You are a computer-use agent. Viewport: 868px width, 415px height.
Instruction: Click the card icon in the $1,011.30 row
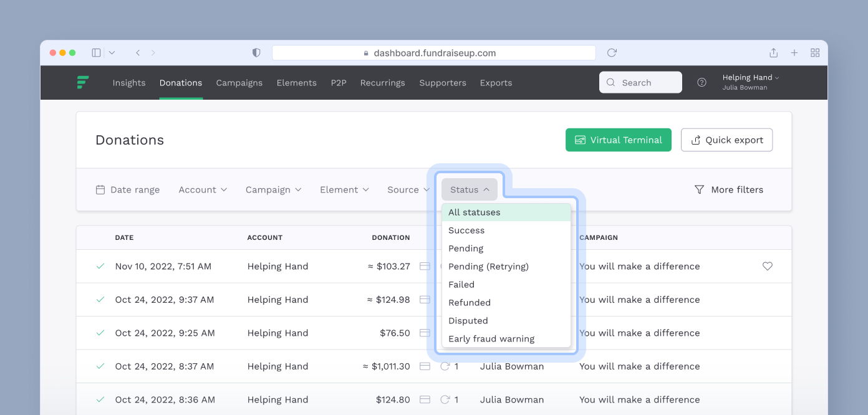pyautogui.click(x=425, y=366)
